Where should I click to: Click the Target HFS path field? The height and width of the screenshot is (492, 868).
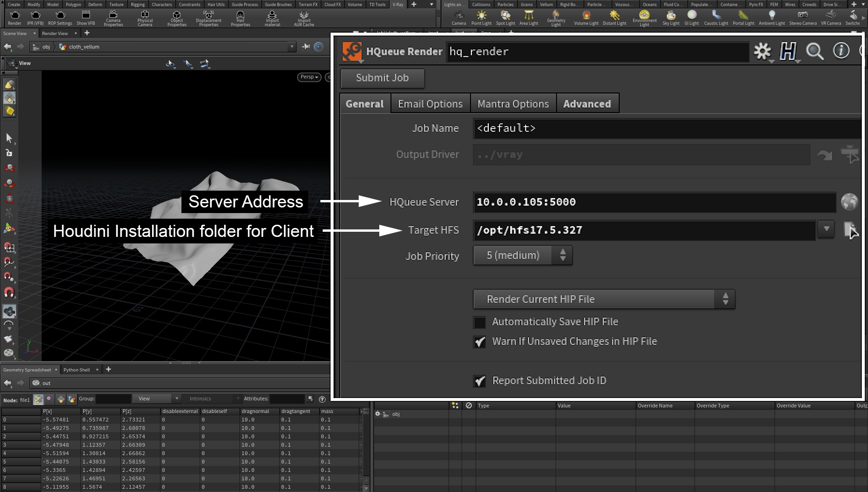(644, 230)
